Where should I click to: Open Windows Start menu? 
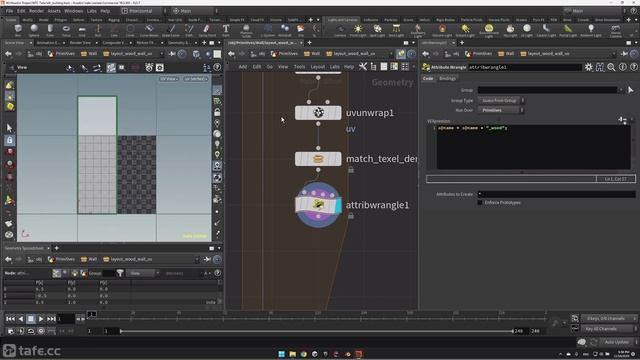(x=281, y=354)
